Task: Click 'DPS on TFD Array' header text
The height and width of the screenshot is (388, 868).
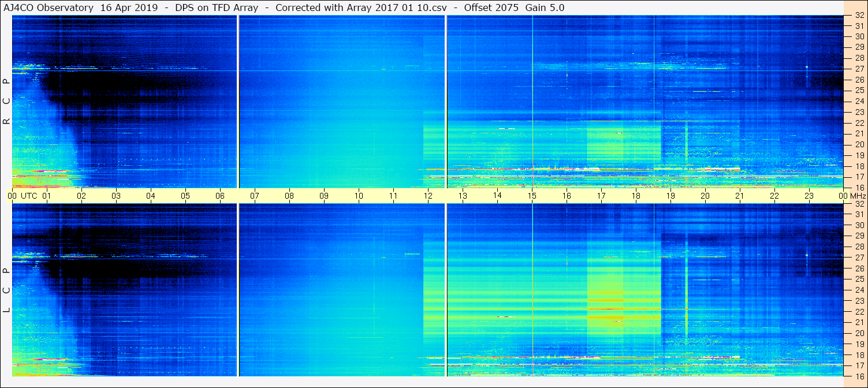Action: click(217, 8)
